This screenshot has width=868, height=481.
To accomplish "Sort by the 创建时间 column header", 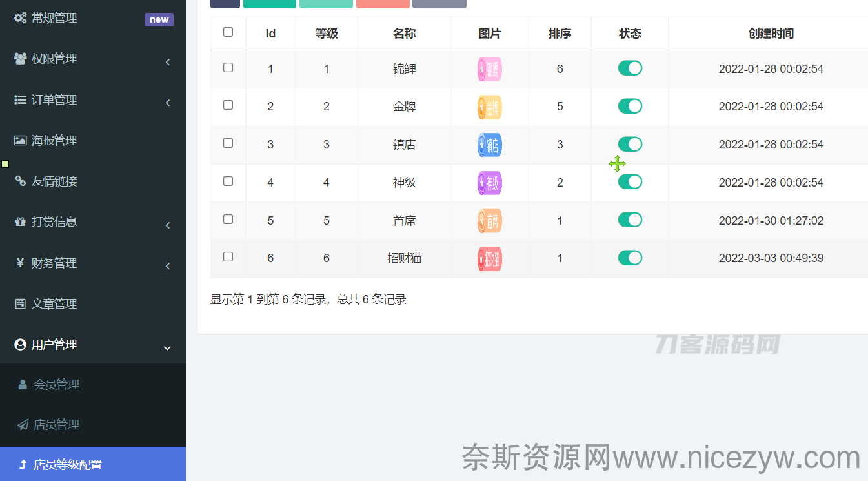I will pyautogui.click(x=771, y=34).
